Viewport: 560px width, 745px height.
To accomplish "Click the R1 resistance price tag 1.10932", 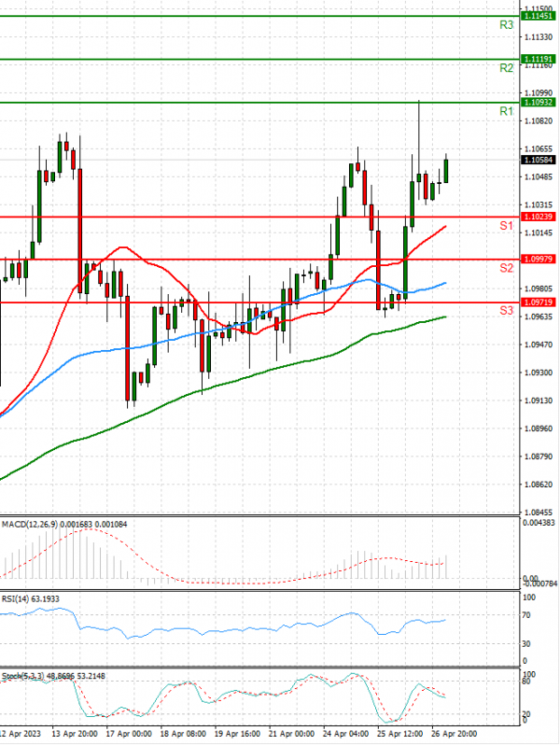I will point(538,103).
